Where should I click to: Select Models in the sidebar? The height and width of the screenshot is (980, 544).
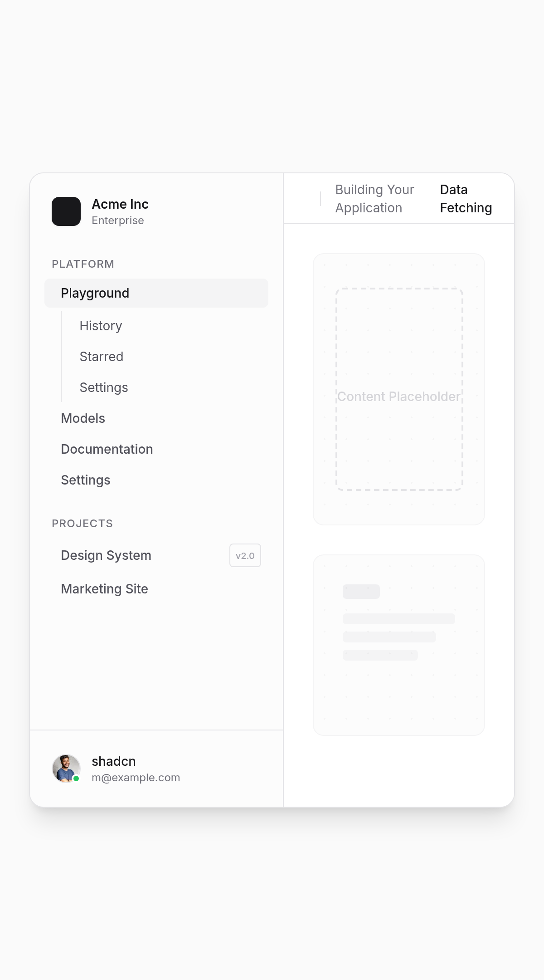coord(83,418)
